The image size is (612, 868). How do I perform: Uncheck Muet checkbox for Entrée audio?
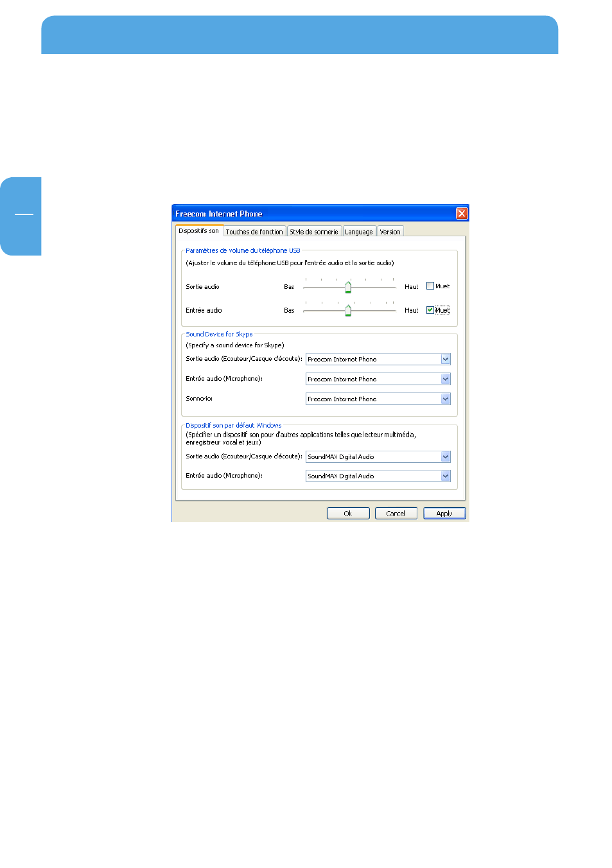tap(430, 310)
